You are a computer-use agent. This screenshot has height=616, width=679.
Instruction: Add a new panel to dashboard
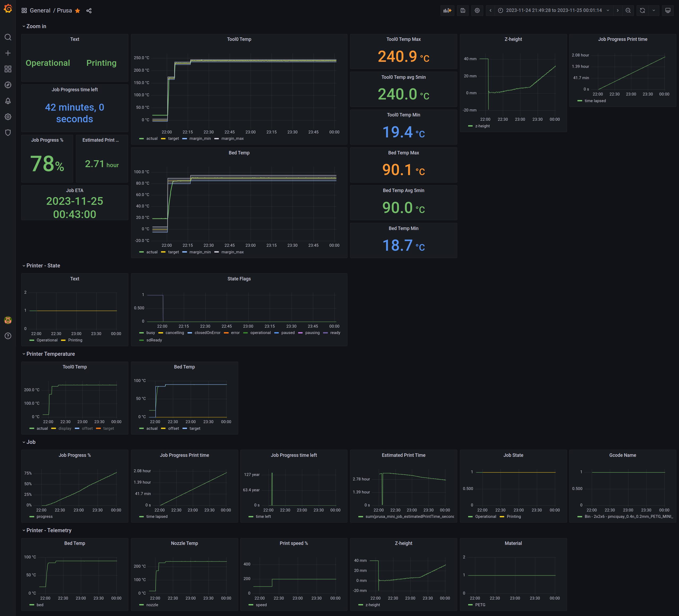tap(447, 10)
